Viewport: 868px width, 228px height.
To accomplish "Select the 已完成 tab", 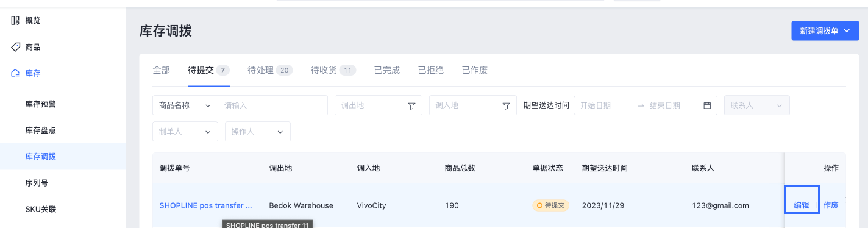I will coord(387,70).
